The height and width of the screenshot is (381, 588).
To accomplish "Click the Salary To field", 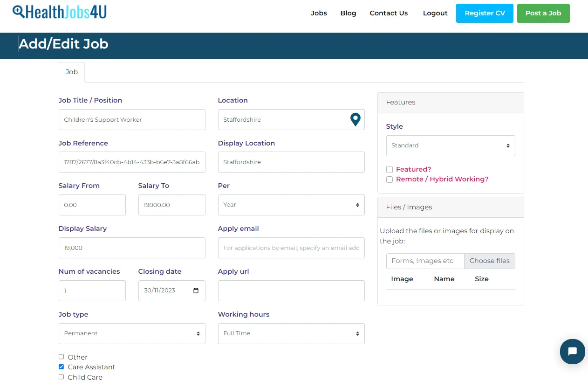I will click(x=172, y=205).
